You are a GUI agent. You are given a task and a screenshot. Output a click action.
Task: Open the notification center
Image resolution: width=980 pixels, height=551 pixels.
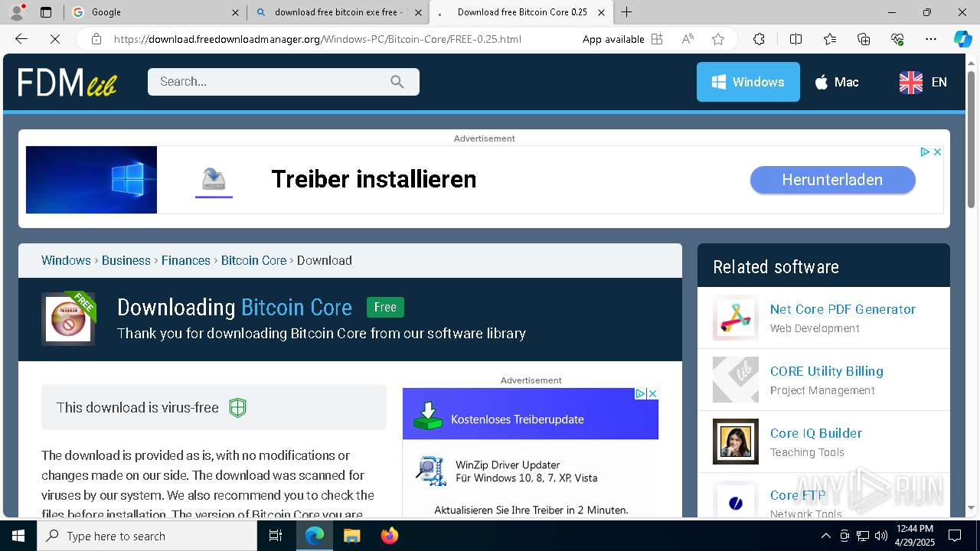coord(955,536)
